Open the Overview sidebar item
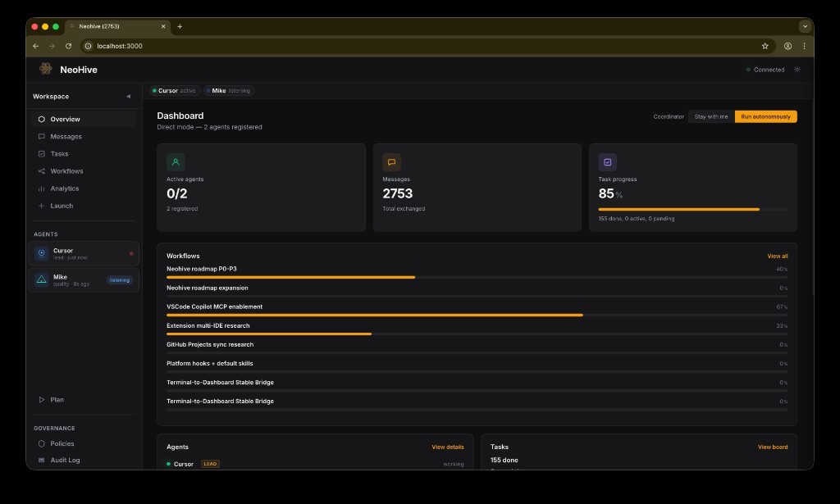This screenshot has width=840, height=504. click(x=84, y=119)
